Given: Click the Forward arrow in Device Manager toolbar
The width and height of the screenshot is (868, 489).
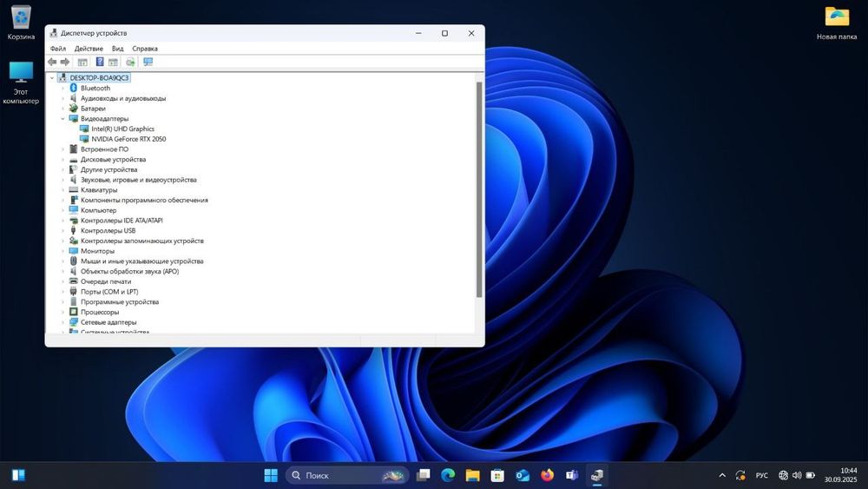Looking at the screenshot, I should [65, 63].
